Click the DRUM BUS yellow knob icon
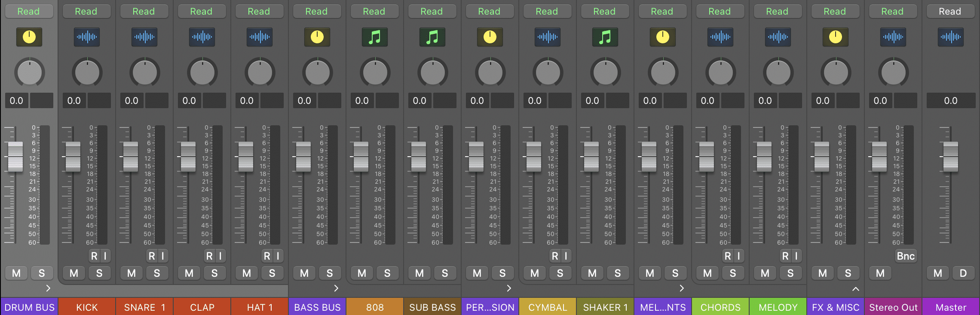The image size is (980, 315). (x=29, y=37)
